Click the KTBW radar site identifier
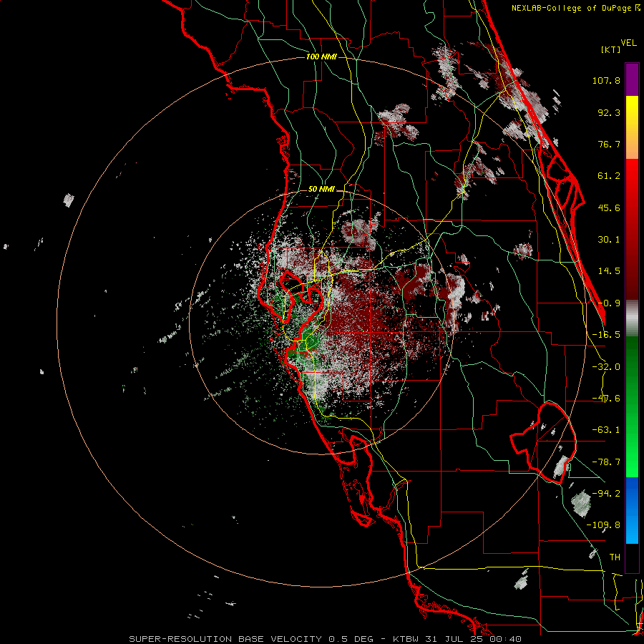644x644 pixels. coord(406,639)
